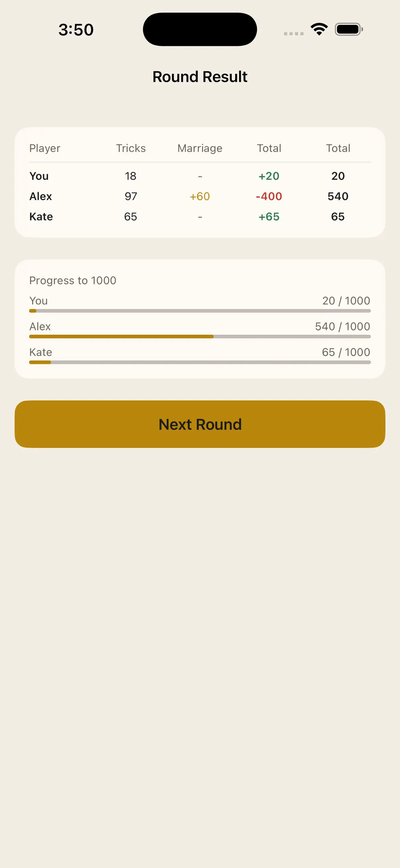
Task: Tap the Progress to 1000 label
Action: tap(73, 280)
